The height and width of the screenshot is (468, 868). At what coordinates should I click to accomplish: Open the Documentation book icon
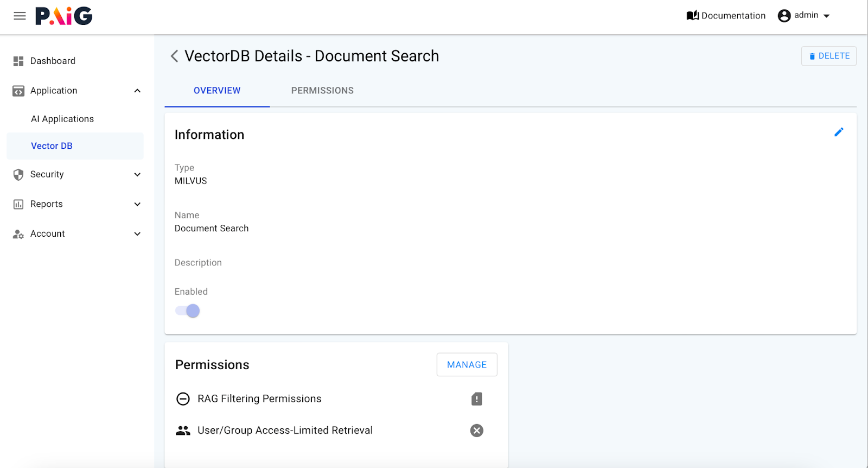[x=693, y=15]
